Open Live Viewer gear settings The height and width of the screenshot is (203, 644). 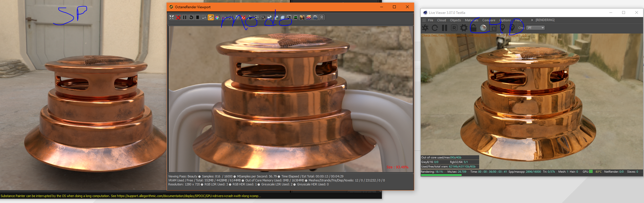[464, 28]
